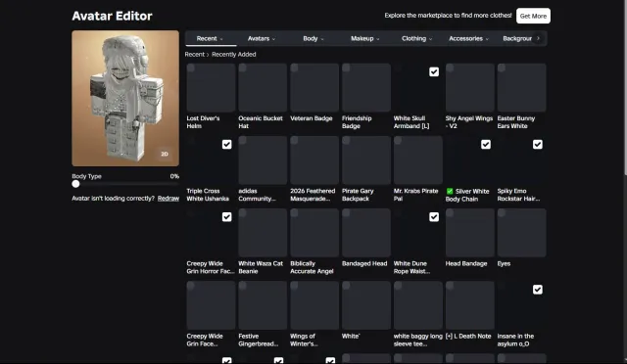
Task: Click the Get More button
Action: click(x=533, y=16)
